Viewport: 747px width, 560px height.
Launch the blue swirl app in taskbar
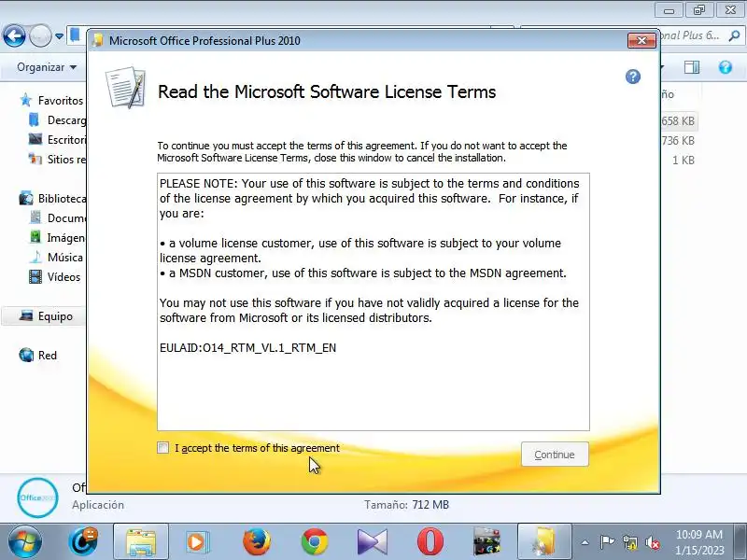click(x=83, y=542)
